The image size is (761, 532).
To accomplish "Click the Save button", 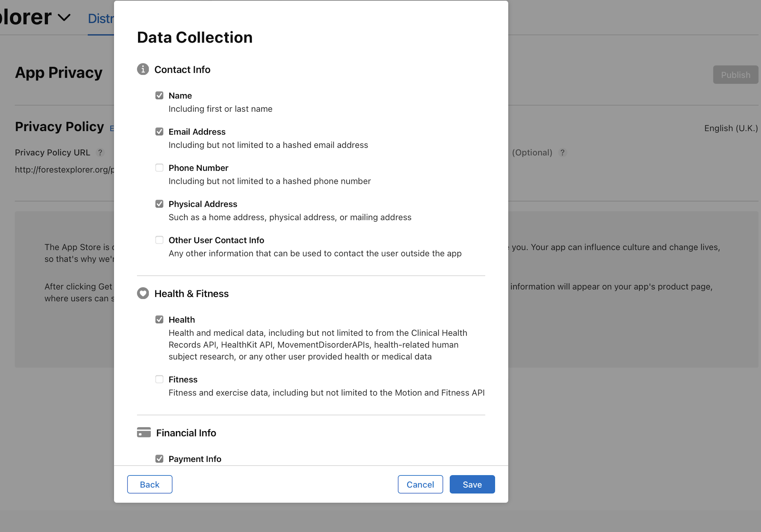I will pos(472,484).
